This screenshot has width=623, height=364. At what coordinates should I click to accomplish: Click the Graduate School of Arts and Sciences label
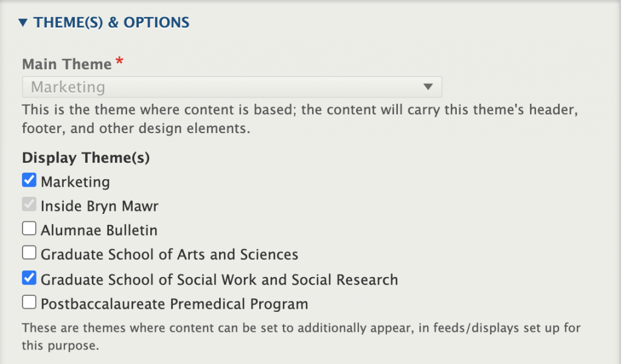click(169, 254)
